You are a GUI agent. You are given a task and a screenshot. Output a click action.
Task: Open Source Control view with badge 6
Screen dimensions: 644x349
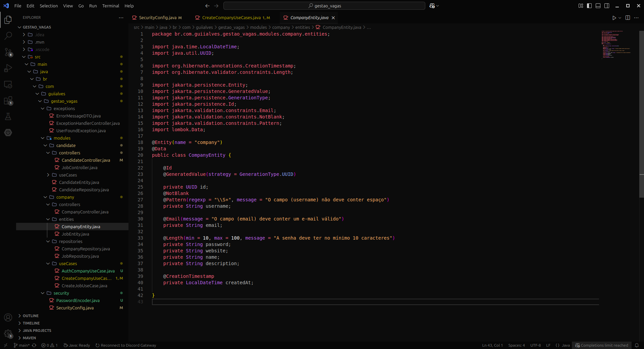pos(8,52)
